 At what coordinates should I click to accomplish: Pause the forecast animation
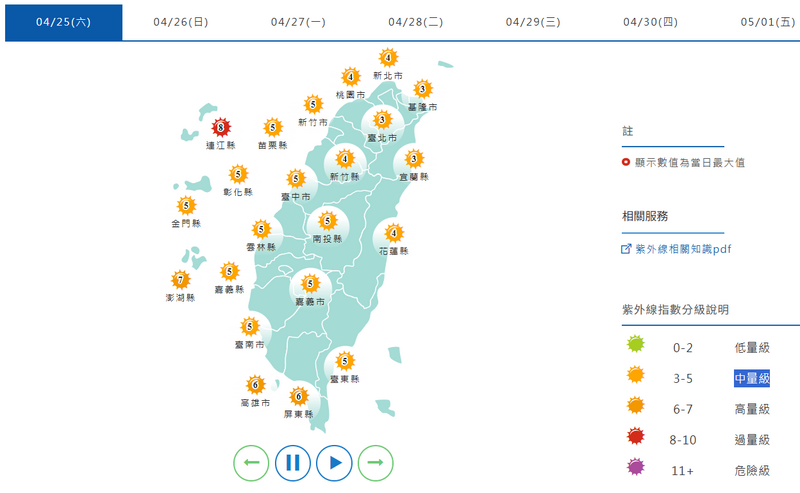pyautogui.click(x=293, y=463)
